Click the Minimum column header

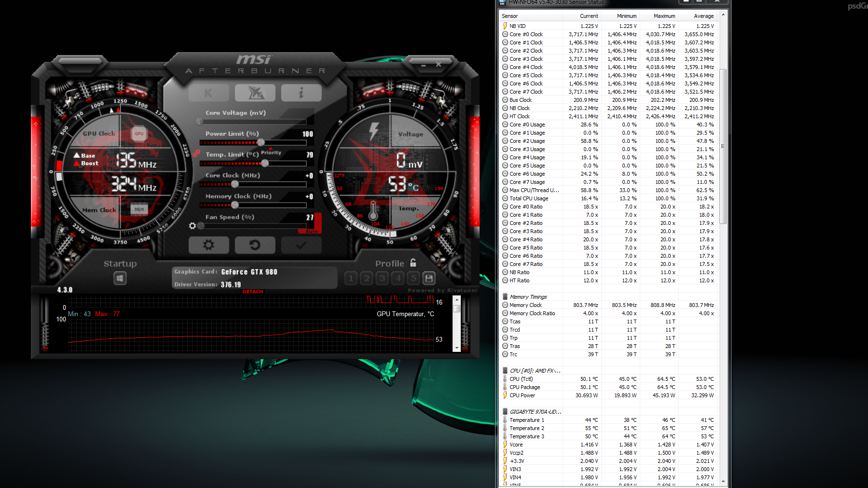click(620, 16)
